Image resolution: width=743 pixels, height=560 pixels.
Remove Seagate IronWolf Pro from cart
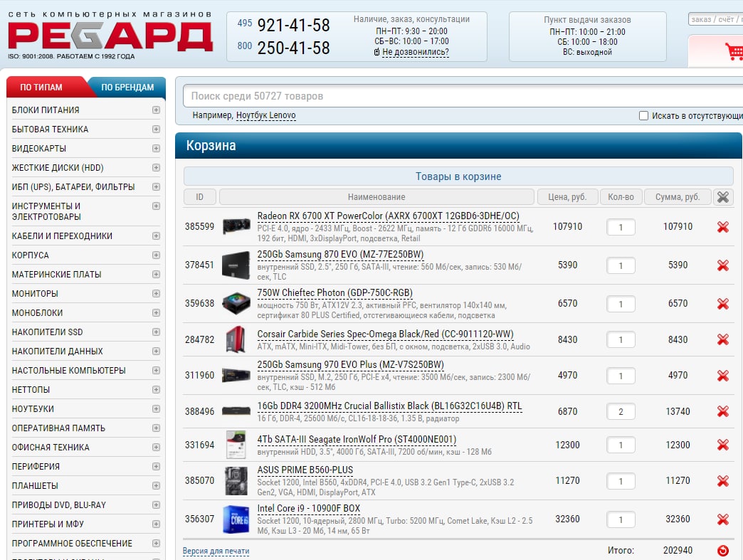[722, 445]
